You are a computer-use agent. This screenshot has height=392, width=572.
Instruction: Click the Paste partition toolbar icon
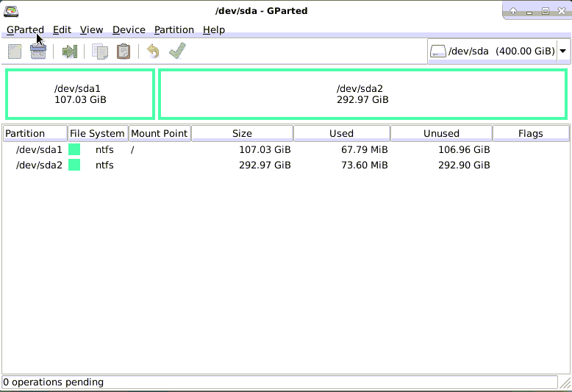123,51
